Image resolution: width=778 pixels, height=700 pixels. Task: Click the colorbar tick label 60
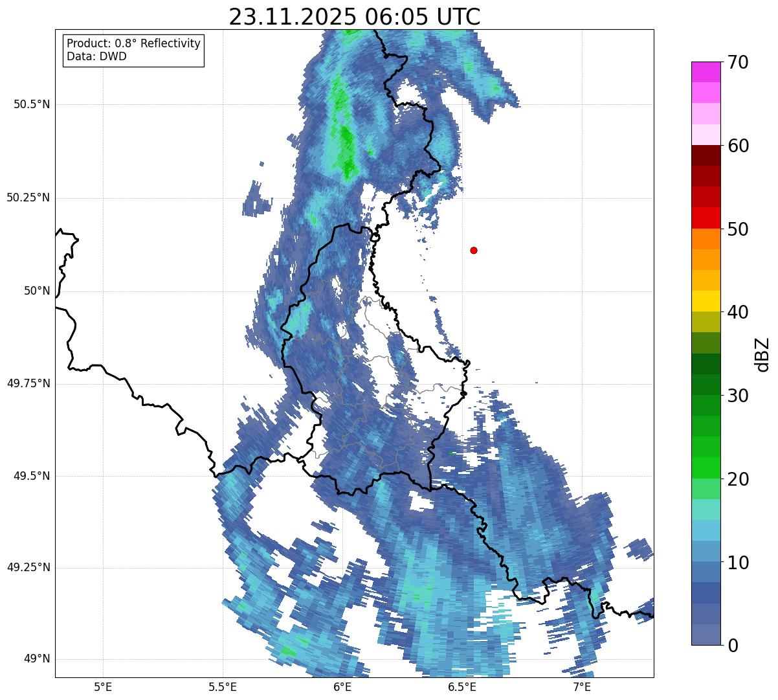click(x=738, y=146)
